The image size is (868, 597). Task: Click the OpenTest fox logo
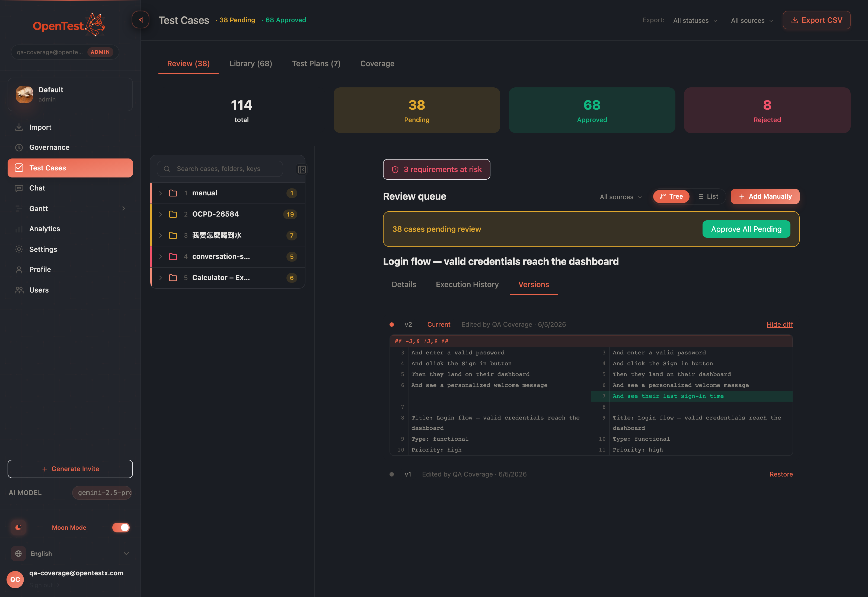(95, 25)
